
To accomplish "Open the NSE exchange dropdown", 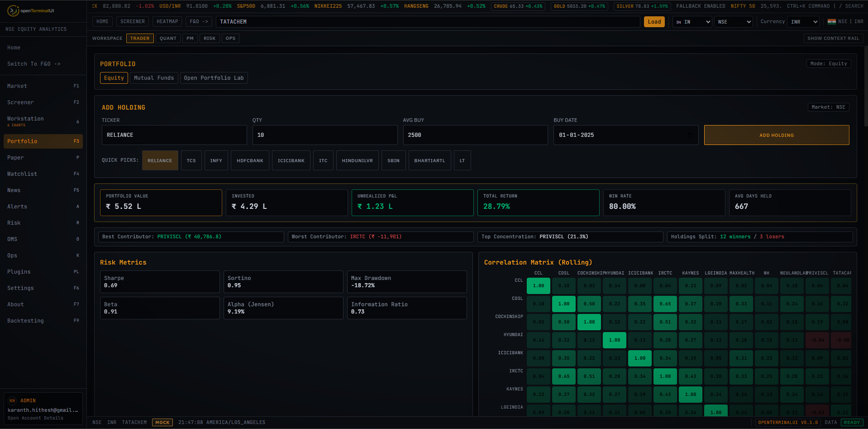I will tap(734, 22).
